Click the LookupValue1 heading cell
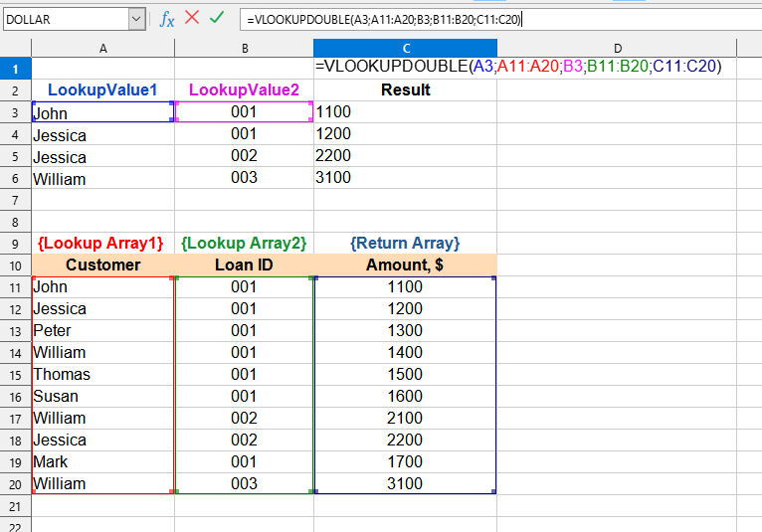Screen dimensions: 762x532 pyautogui.click(x=103, y=90)
